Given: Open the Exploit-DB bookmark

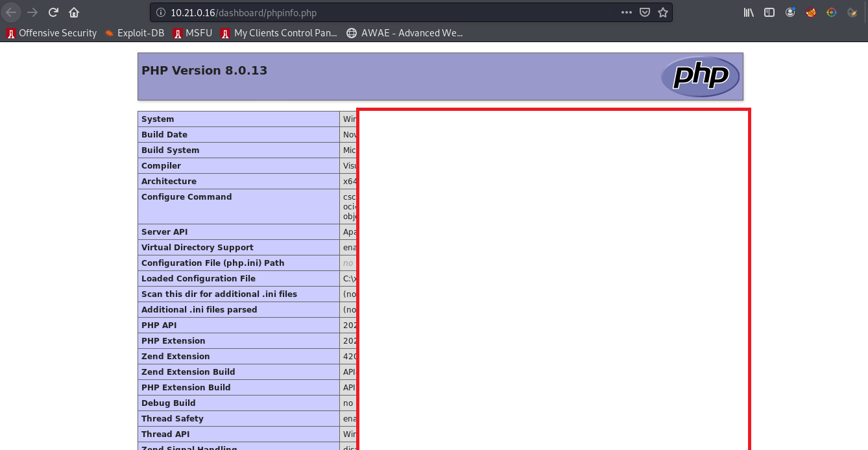Looking at the screenshot, I should [x=134, y=33].
